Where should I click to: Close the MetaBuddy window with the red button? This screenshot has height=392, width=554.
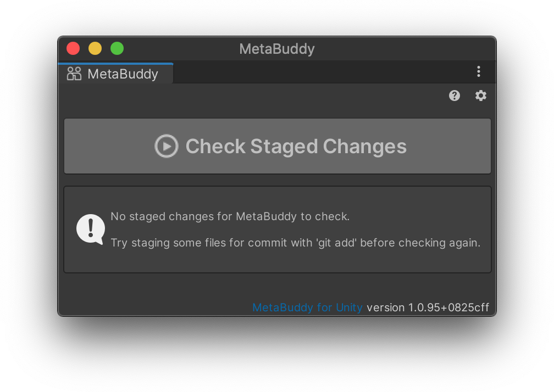(73, 48)
